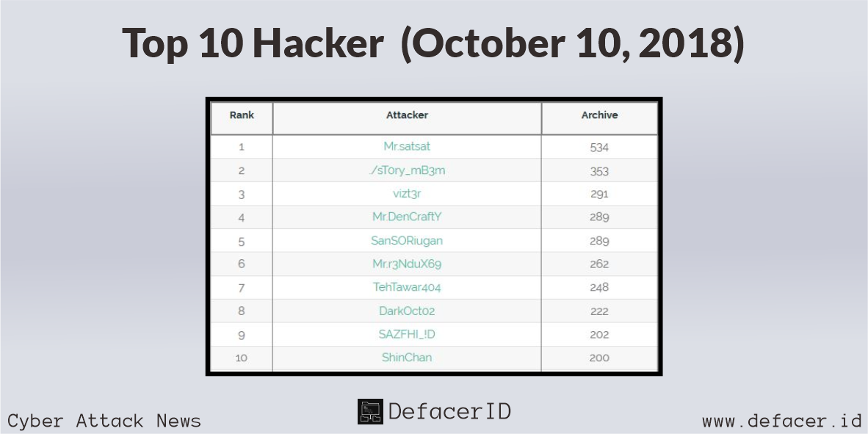The image size is (868, 434).
Task: Click archive count 534 for Mr.satsat
Action: (x=599, y=148)
